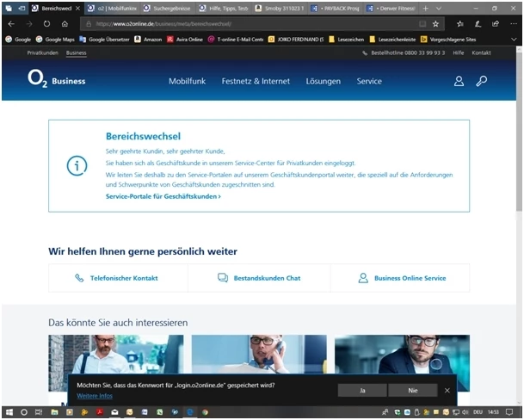Open the Lesezeichenleiste bookmark folder
524x420 pixels.
pyautogui.click(x=392, y=40)
